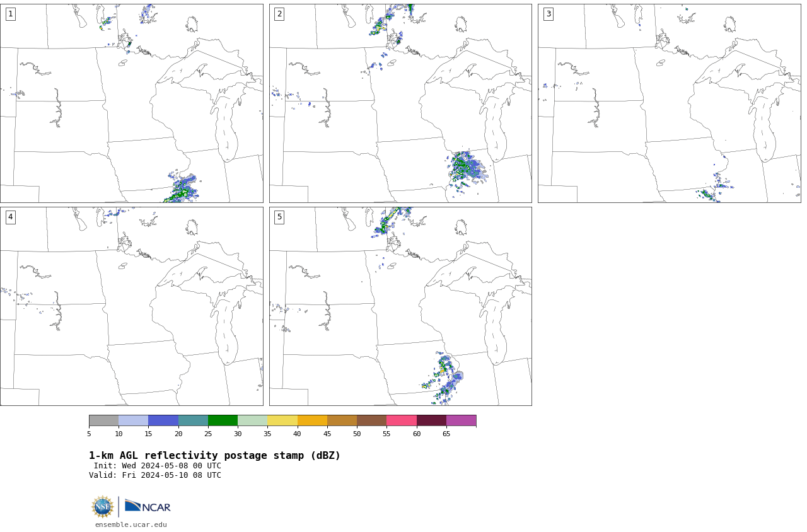
Task: Select the tan-brown 45-50 dBZ swatch
Action: point(342,420)
